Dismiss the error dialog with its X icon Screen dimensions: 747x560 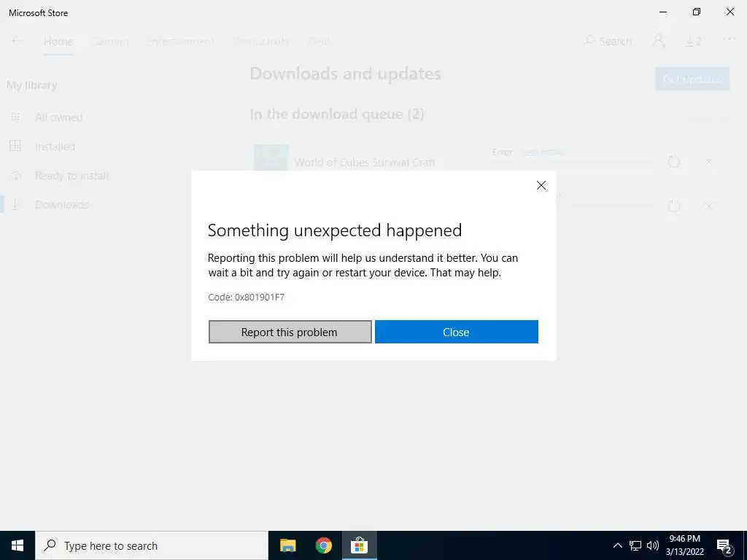tap(541, 185)
